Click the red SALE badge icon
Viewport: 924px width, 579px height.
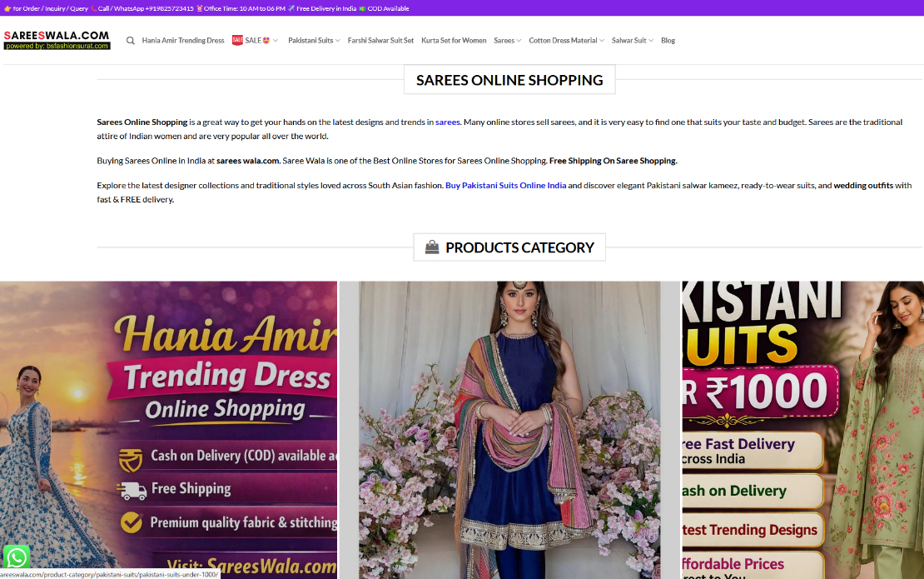(237, 40)
